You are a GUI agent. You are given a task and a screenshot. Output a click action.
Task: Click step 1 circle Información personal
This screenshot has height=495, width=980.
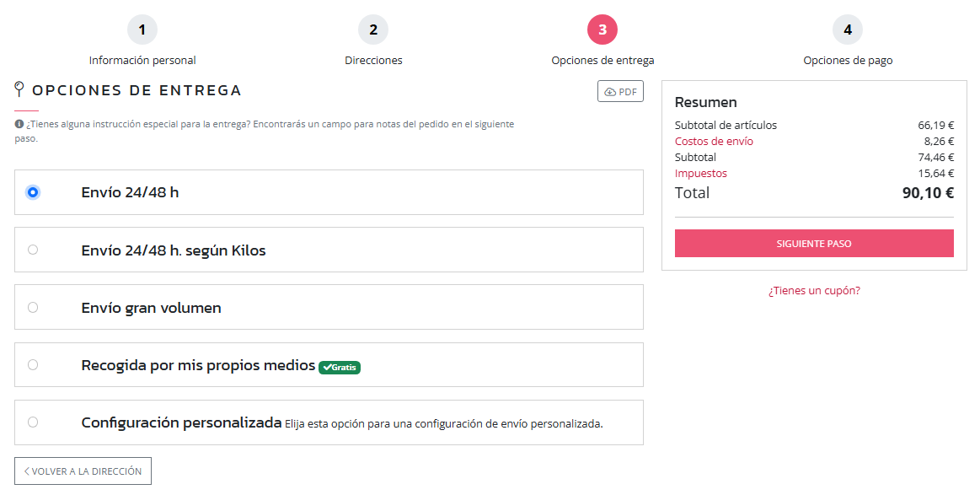(x=142, y=30)
